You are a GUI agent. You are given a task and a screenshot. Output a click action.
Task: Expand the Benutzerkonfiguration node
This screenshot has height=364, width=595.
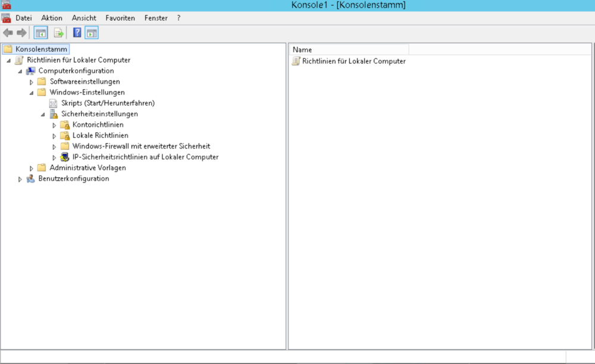pos(20,179)
